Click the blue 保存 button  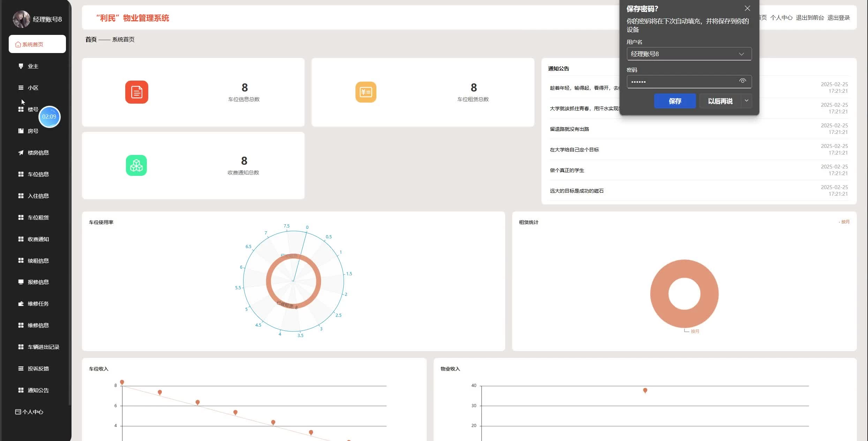[675, 101]
